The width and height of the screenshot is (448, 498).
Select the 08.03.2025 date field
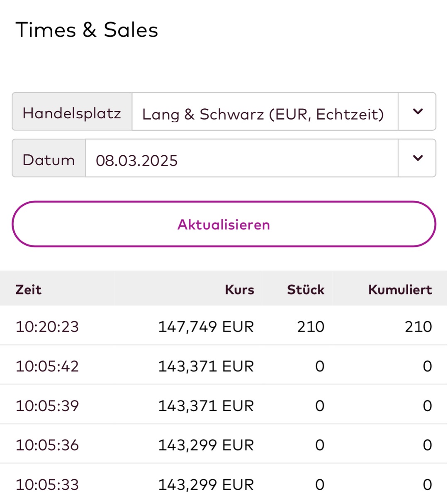pyautogui.click(x=242, y=158)
